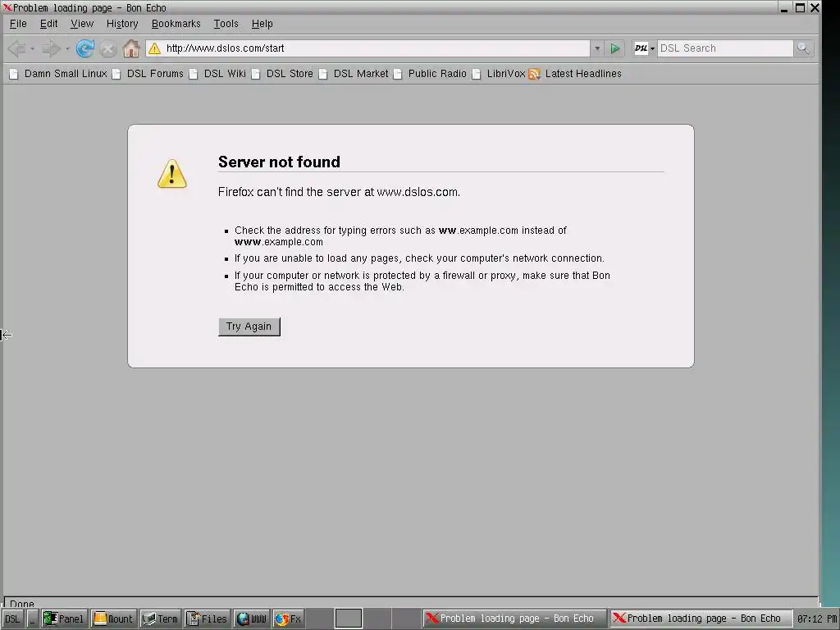Launch WWW browser from taskbar
Screen dimensions: 840x630
pos(251,619)
